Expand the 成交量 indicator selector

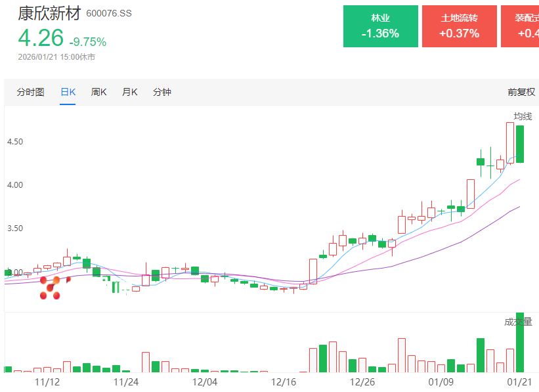(x=518, y=322)
